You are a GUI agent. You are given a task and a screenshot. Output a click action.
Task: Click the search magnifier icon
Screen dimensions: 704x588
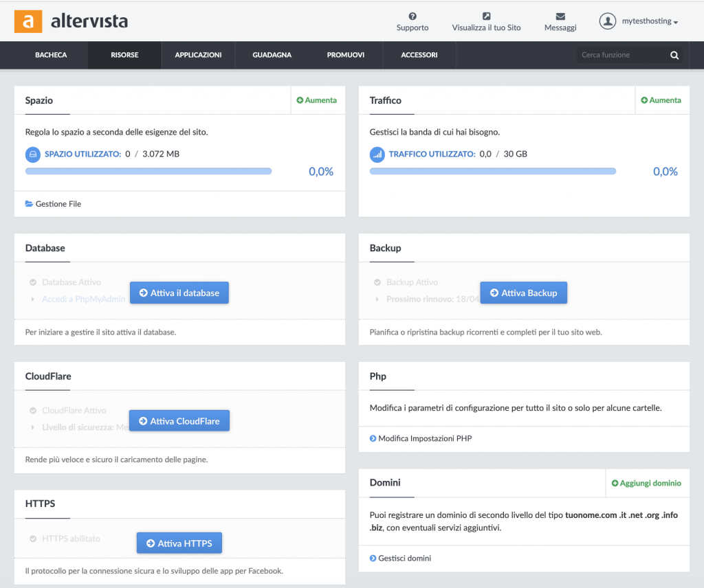click(674, 55)
